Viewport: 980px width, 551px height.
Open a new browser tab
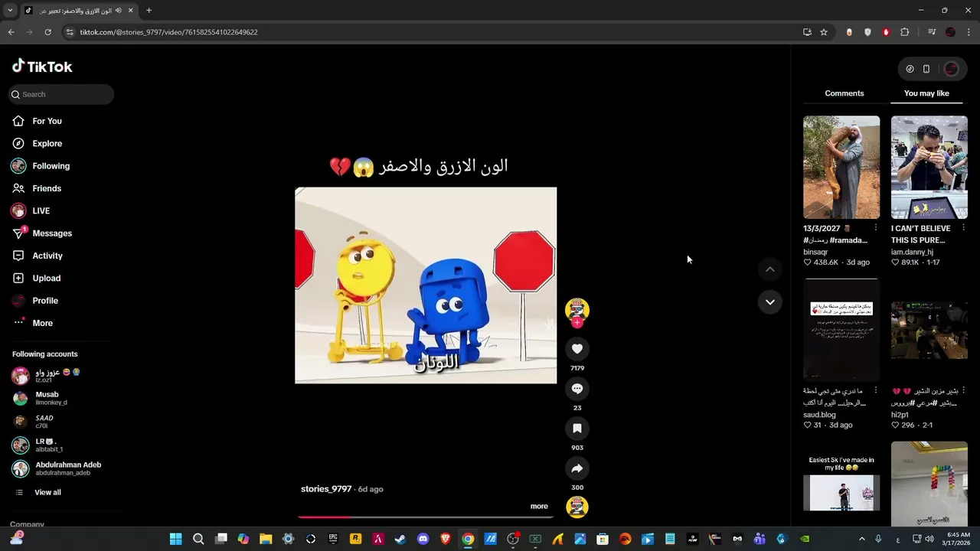(x=149, y=11)
